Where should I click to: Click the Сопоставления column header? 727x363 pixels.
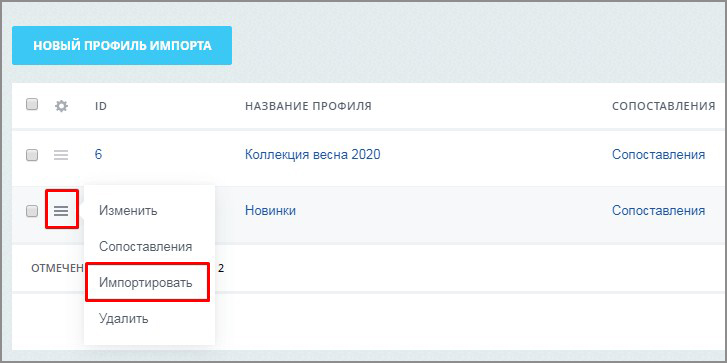(663, 106)
